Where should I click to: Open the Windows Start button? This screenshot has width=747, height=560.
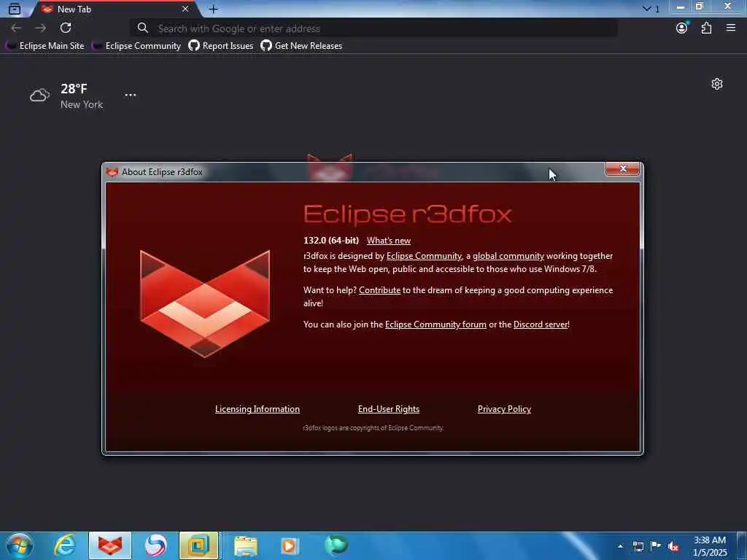click(20, 545)
